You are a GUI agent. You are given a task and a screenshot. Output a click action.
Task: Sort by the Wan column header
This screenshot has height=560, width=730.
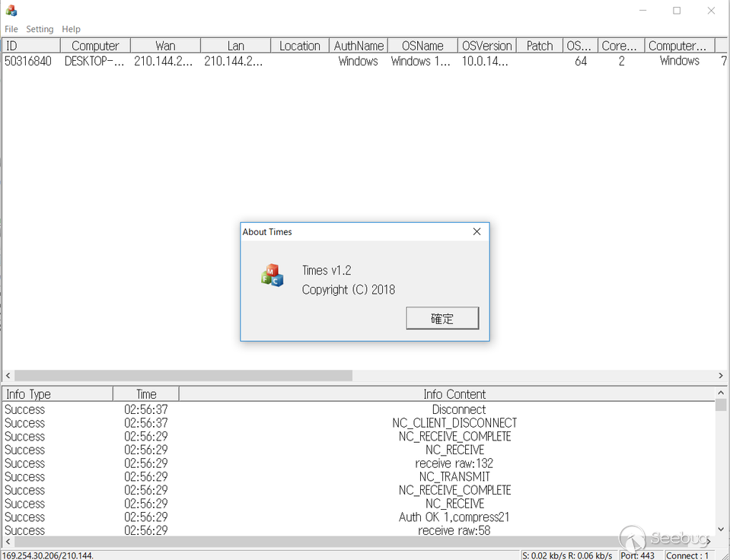tap(165, 46)
